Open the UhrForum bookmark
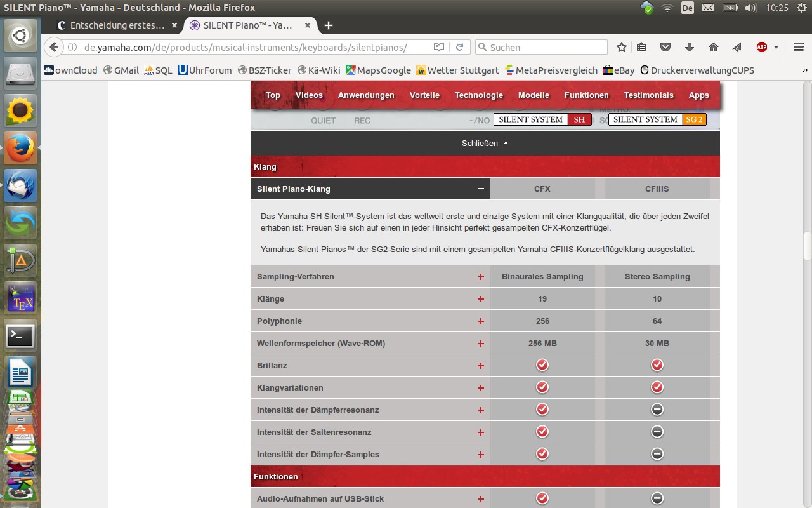Image resolution: width=812 pixels, height=508 pixels. coord(205,70)
